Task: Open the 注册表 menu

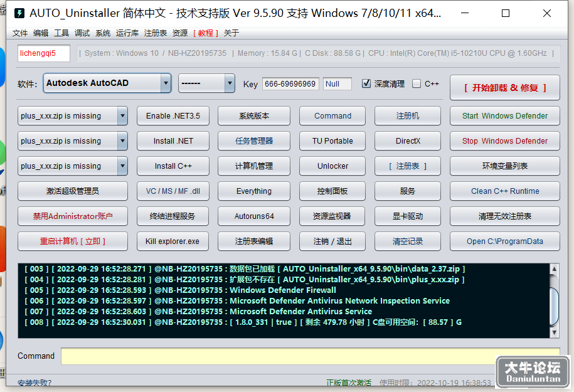Action: (156, 33)
